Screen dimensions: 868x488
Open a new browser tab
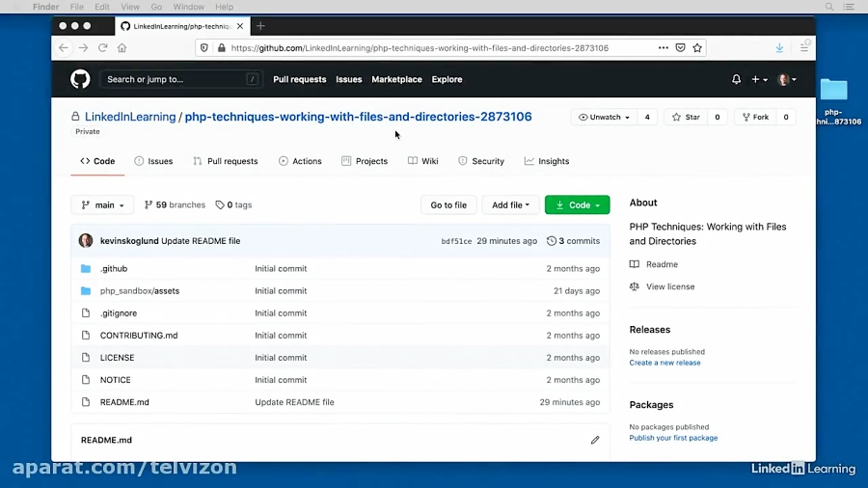click(260, 26)
